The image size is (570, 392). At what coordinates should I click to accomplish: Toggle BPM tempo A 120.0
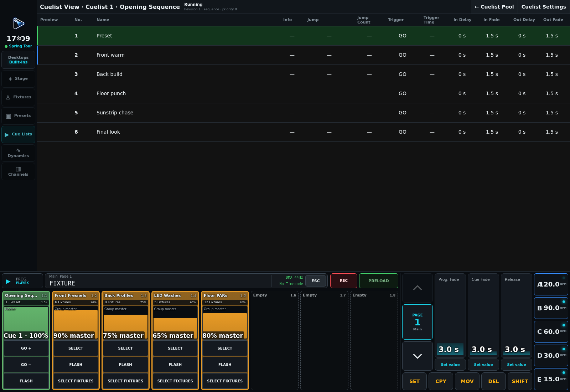pos(551,284)
